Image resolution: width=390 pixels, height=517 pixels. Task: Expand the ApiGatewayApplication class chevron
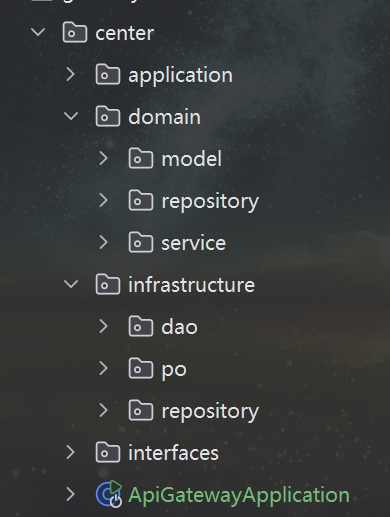click(x=71, y=494)
